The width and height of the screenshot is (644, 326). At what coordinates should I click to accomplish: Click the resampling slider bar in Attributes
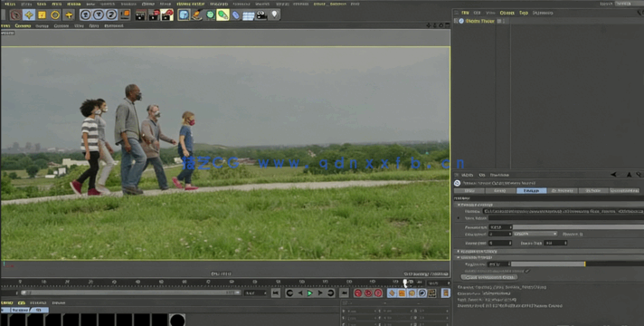point(577,264)
